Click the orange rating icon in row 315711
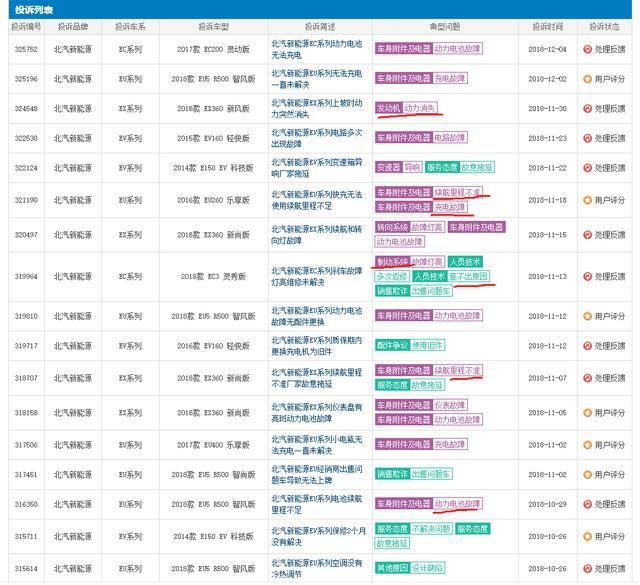The width and height of the screenshot is (640, 585). (x=587, y=536)
